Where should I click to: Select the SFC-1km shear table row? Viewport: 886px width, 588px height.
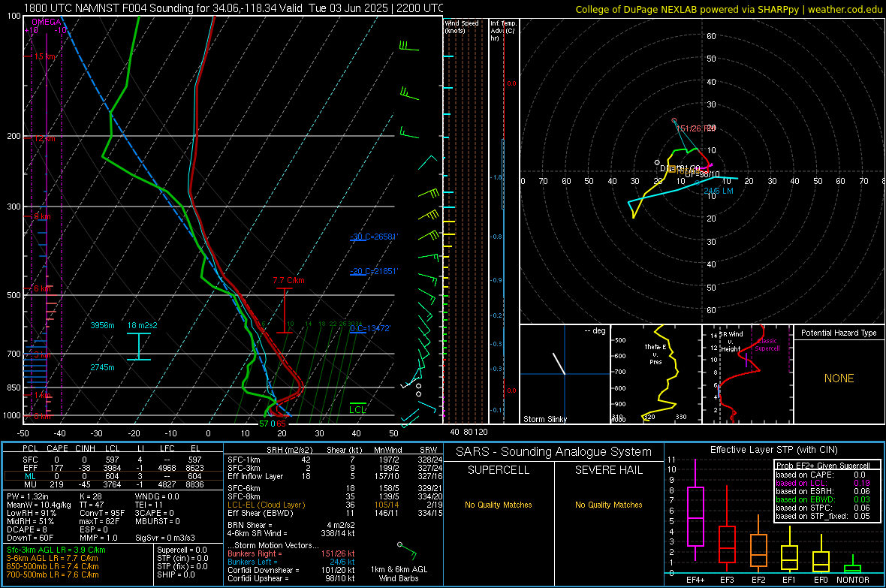[x=335, y=460]
